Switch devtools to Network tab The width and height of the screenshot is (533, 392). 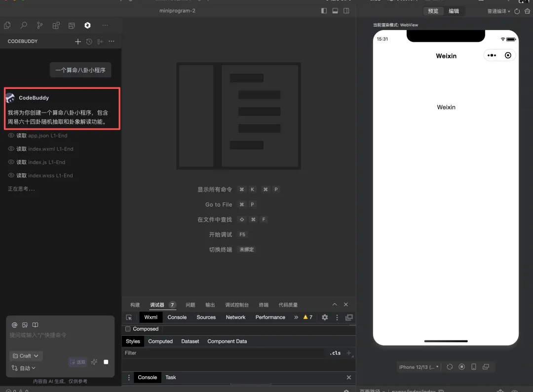(x=235, y=317)
